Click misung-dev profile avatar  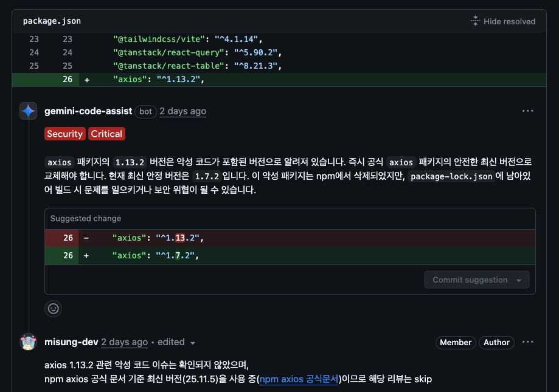click(29, 342)
